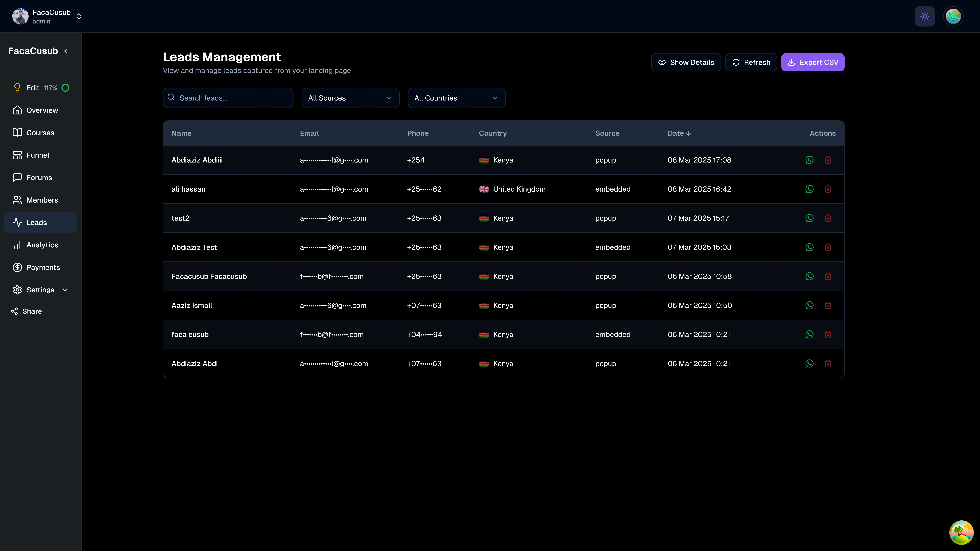Delete the test2 lead
Screen dimensions: 980x551
[828, 218]
